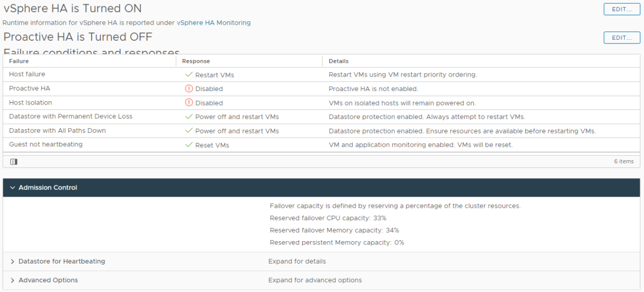Click 'Reserved failover Memory capacity: 34%' text
This screenshot has height=292, width=644.
click(334, 230)
